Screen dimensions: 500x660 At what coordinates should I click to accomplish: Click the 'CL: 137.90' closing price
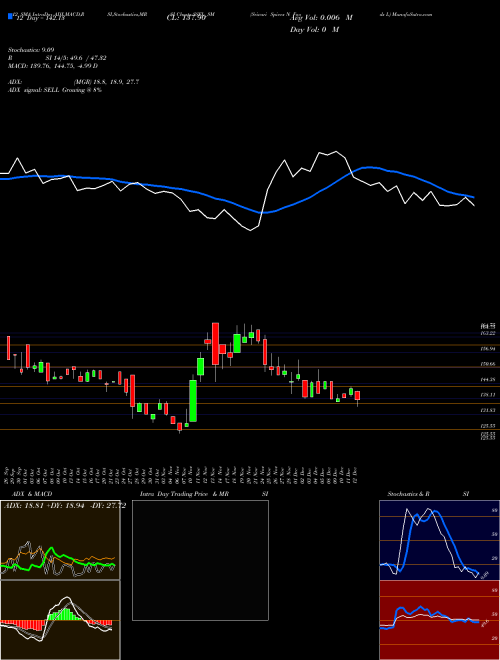[187, 18]
